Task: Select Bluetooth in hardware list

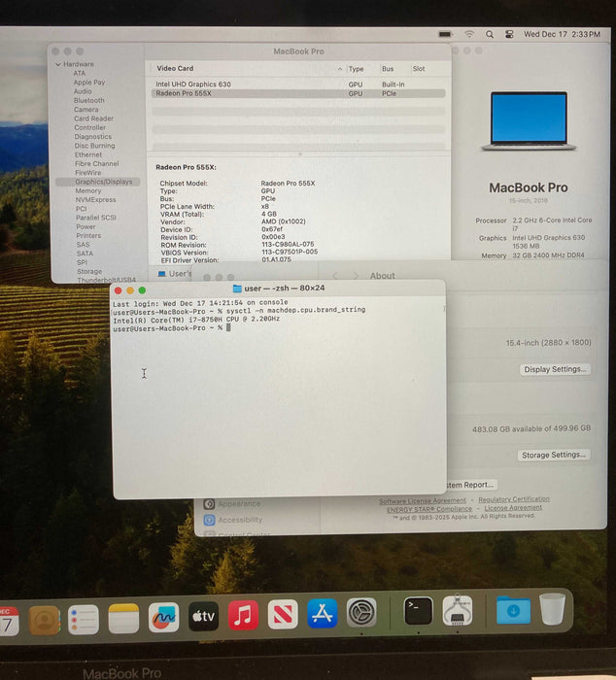Action: (x=89, y=101)
